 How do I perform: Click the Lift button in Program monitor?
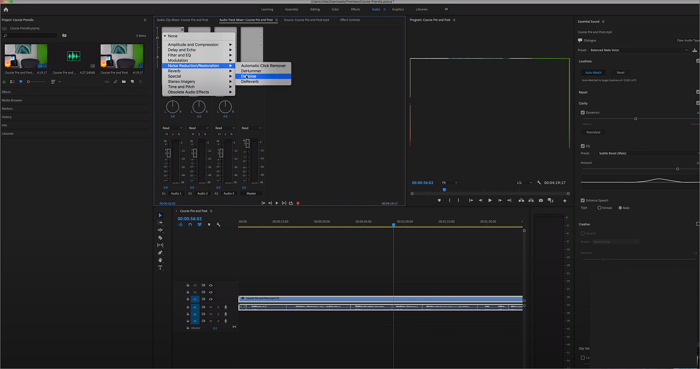click(x=521, y=201)
